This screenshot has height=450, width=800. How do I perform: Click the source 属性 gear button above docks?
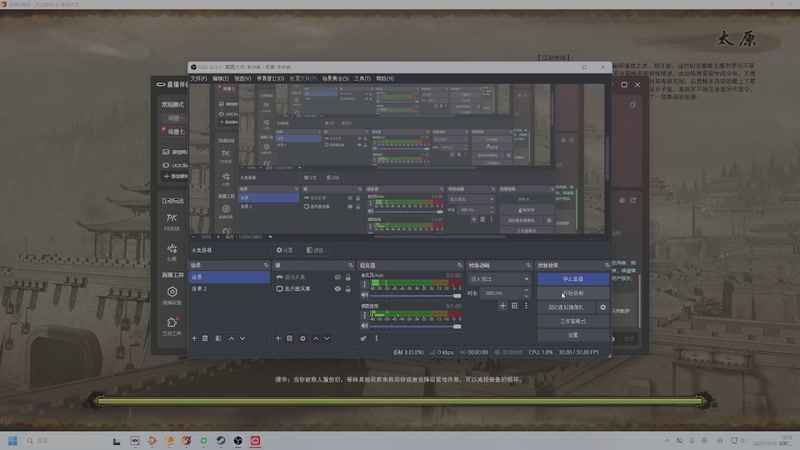285,250
